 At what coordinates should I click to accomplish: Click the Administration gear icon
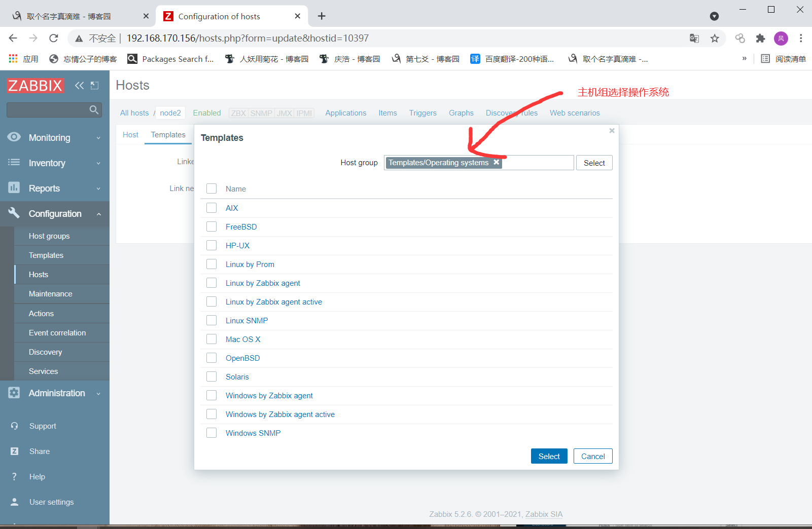click(14, 393)
